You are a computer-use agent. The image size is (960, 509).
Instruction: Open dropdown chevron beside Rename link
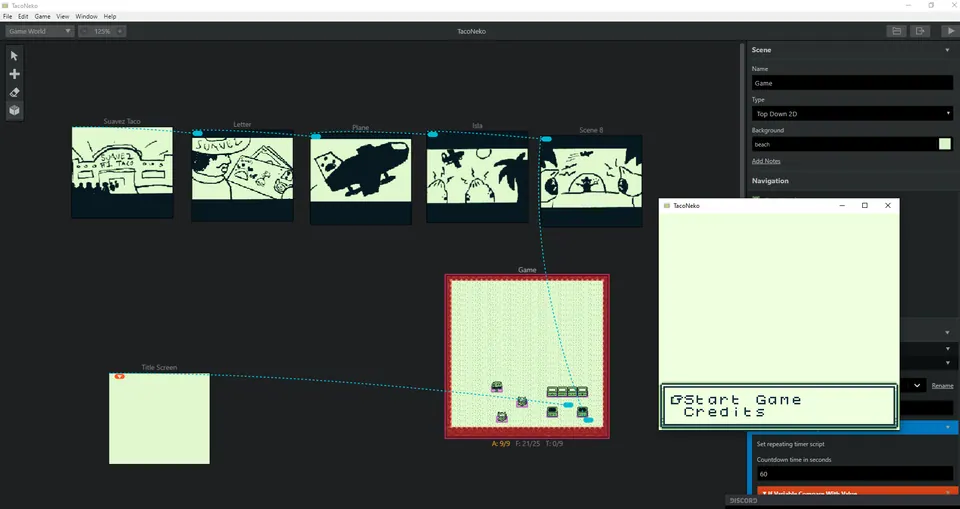pyautogui.click(x=917, y=385)
